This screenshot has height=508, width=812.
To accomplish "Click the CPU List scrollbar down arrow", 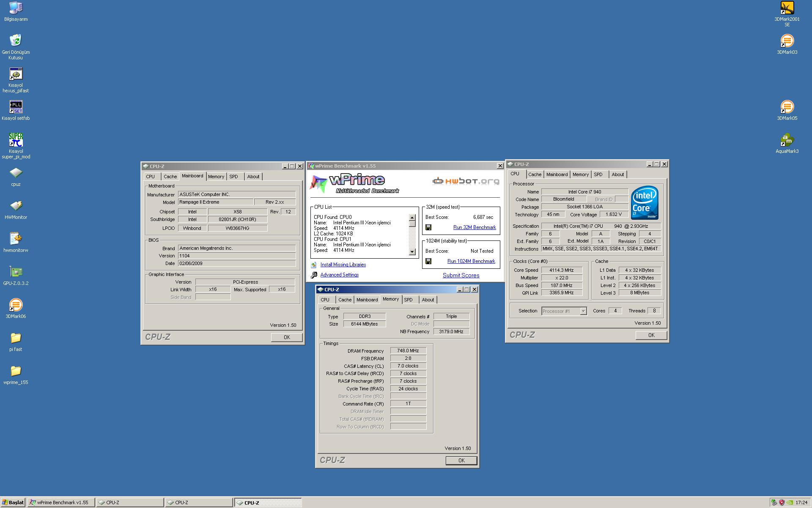I will point(412,252).
